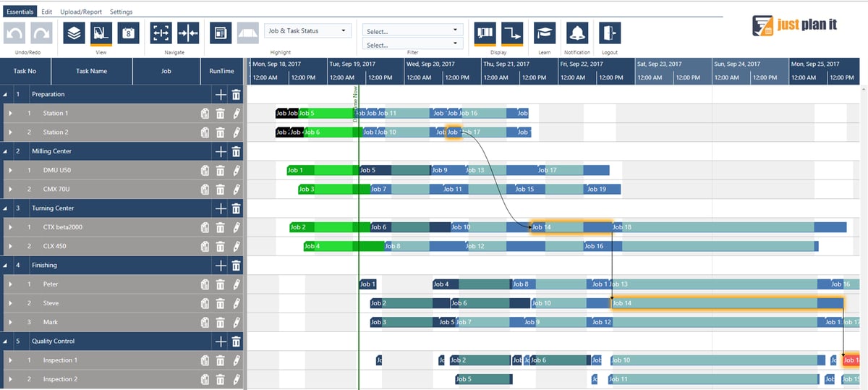Open the Settings tab
Viewport: 868px width, 390px height.
pos(121,12)
